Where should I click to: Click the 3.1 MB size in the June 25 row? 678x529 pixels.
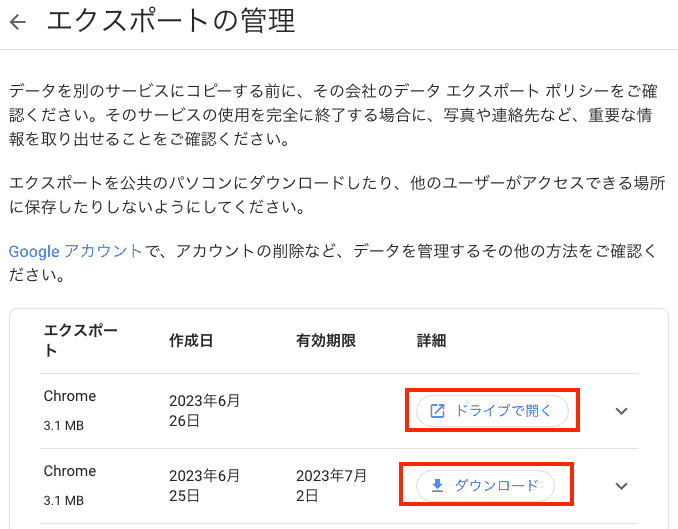point(64,500)
